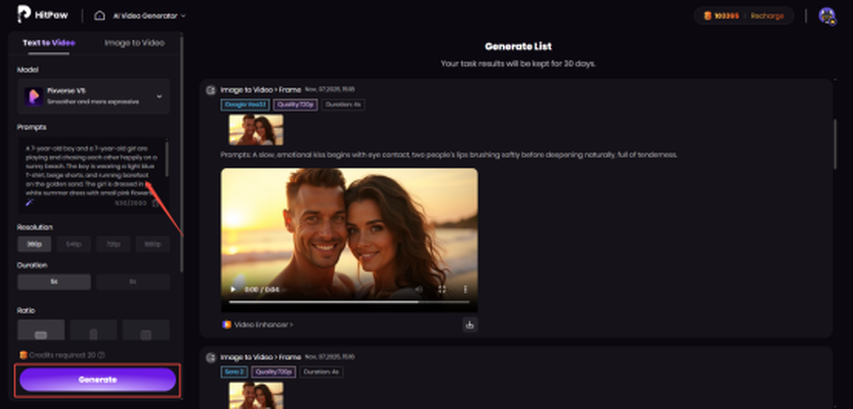Click the first task's Image to Video icon

coord(211,90)
